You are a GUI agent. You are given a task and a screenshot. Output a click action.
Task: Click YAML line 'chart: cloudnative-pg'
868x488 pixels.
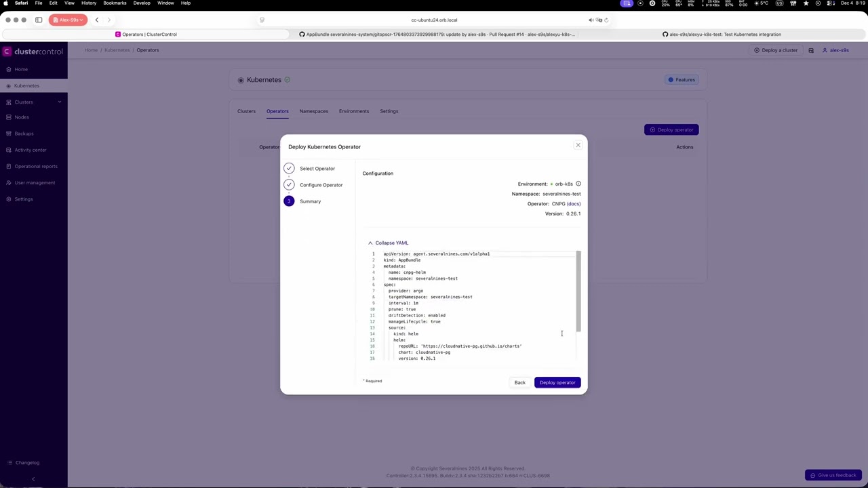(425, 352)
